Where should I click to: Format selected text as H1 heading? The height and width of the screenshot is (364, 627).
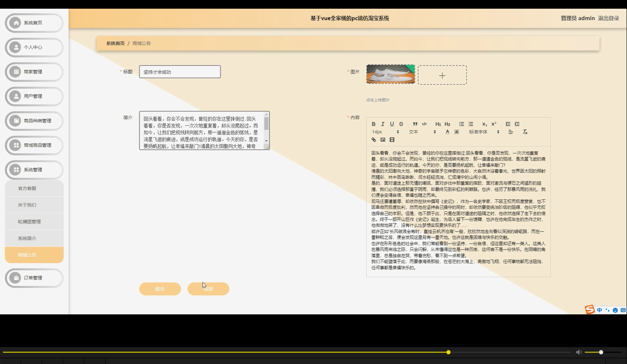438,124
